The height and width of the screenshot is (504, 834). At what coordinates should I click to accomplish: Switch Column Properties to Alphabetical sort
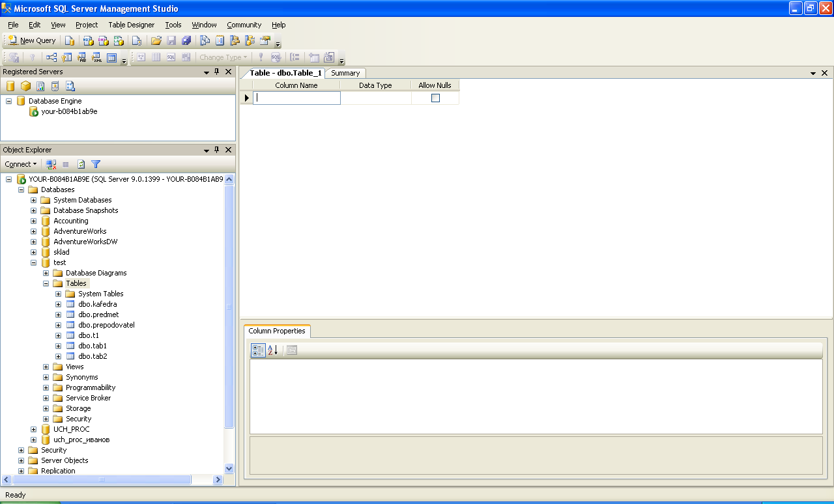point(273,350)
